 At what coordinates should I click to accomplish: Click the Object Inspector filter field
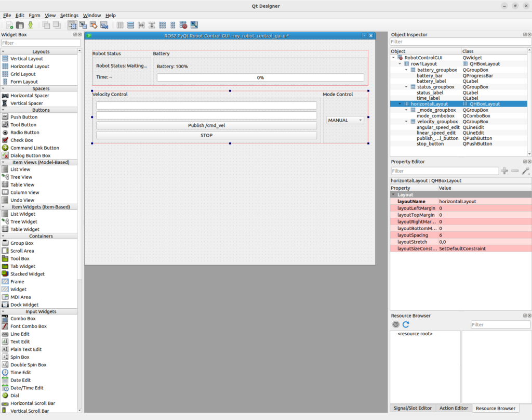[x=460, y=42]
